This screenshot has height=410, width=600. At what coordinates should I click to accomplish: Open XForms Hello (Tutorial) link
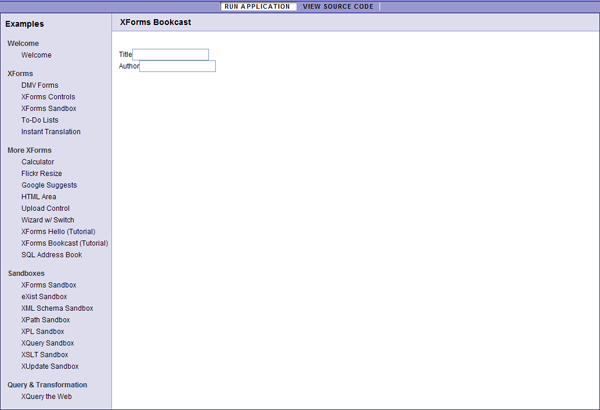(x=58, y=231)
